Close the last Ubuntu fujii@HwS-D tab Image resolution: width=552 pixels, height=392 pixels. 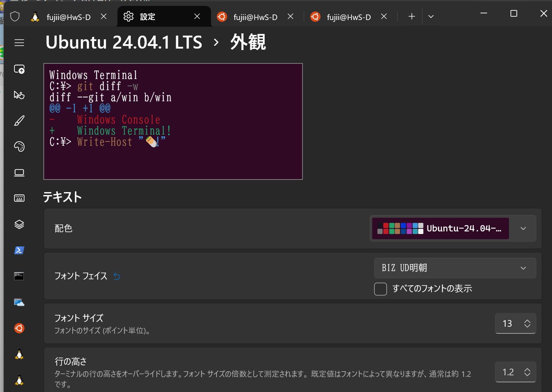[x=384, y=16]
